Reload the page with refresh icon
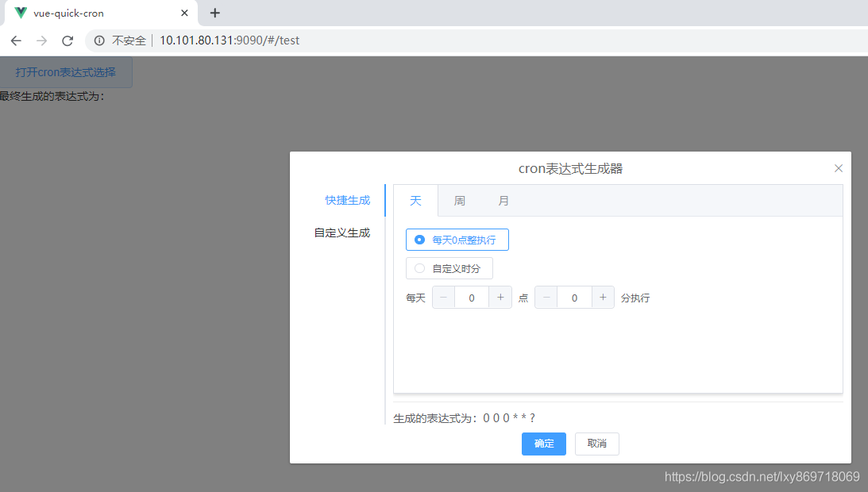This screenshot has width=868, height=492. (68, 40)
